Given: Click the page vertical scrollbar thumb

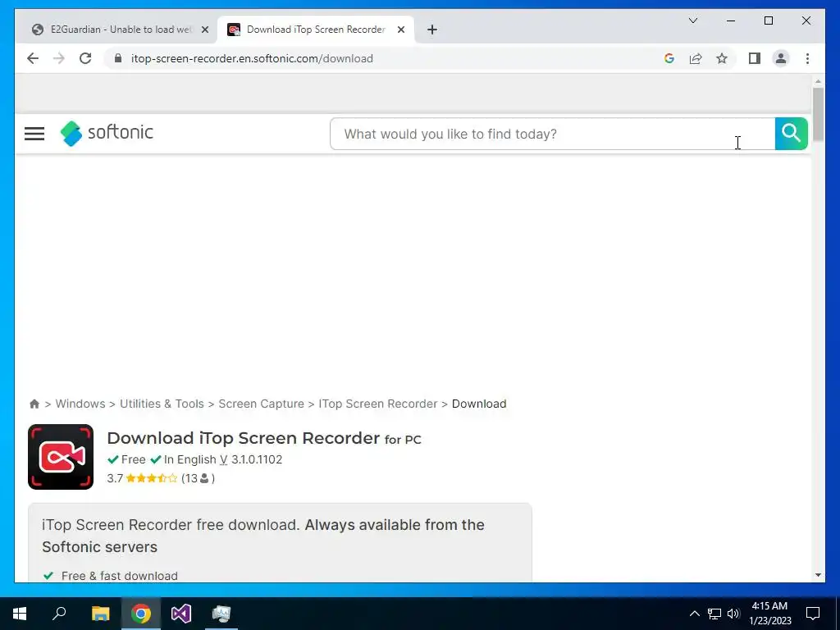Looking at the screenshot, I should (818, 114).
